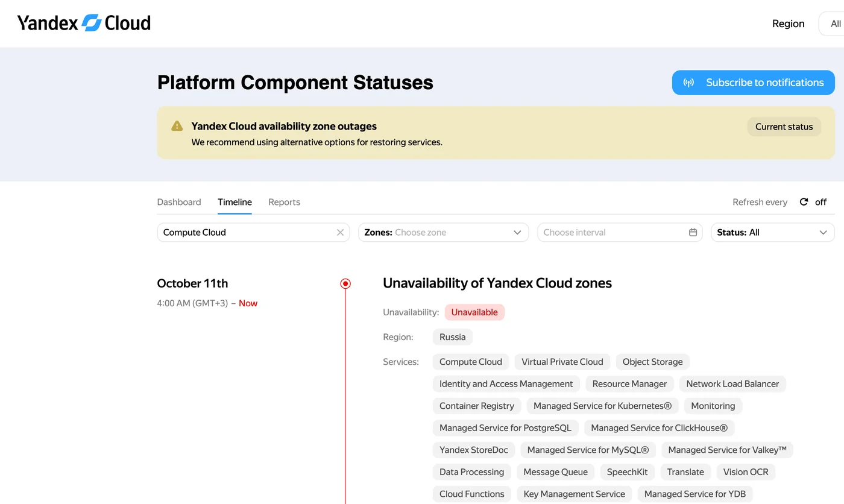Click the Cloud Functions tag
Screen dimensions: 844x504
pos(472,494)
